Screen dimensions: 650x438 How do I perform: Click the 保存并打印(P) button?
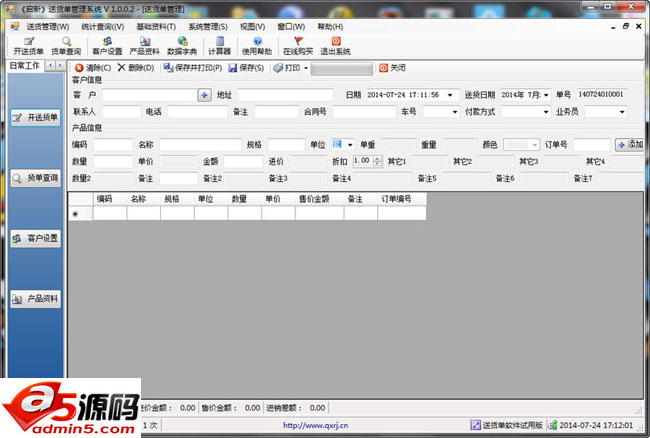191,68
